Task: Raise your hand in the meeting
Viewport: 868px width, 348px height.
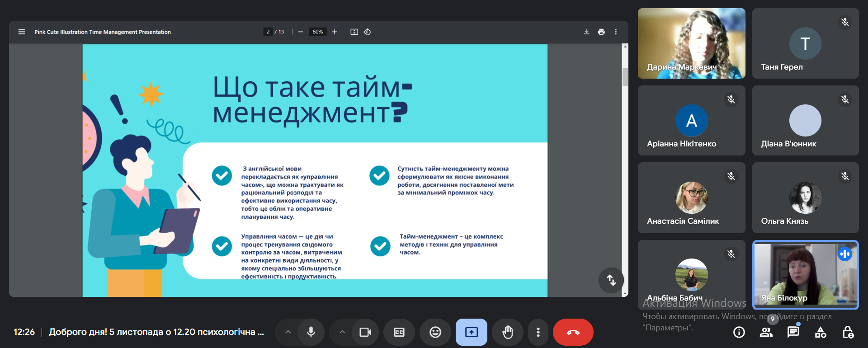Action: click(x=507, y=332)
